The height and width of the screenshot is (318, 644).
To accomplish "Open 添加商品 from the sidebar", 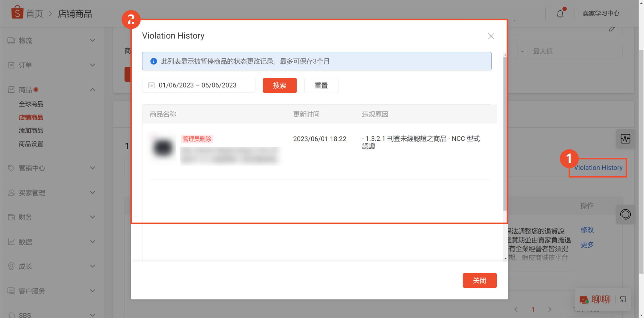I will click(31, 131).
